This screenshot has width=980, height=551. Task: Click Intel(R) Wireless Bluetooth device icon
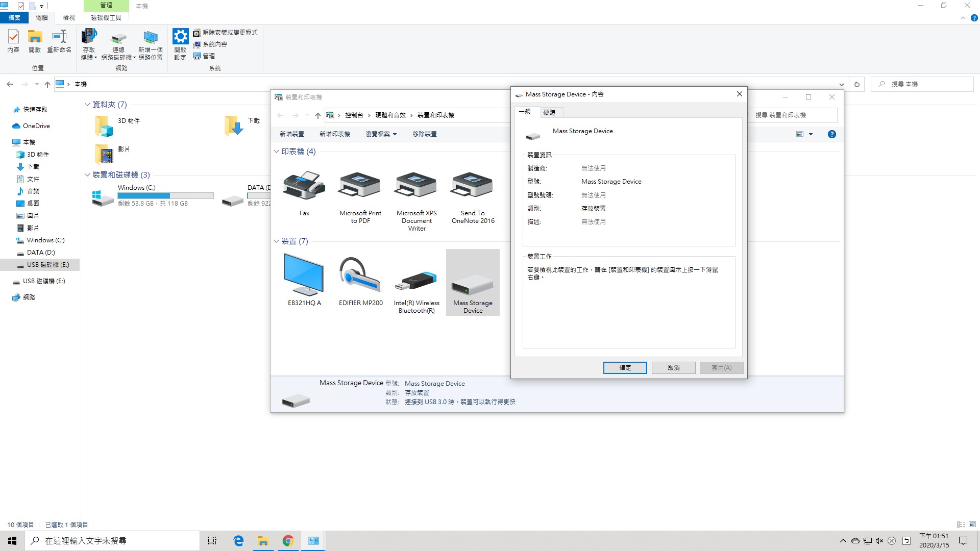coord(416,281)
